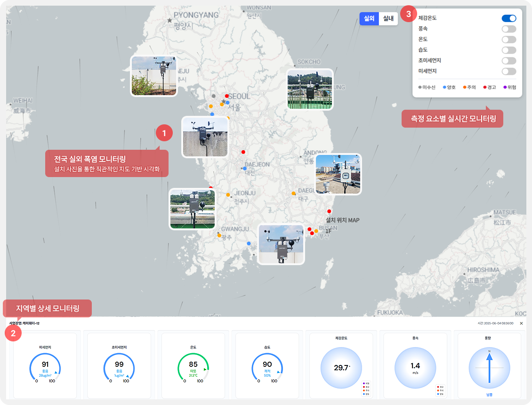Open station photo near Sokcho
The width and height of the screenshot is (532, 405).
[x=310, y=89]
